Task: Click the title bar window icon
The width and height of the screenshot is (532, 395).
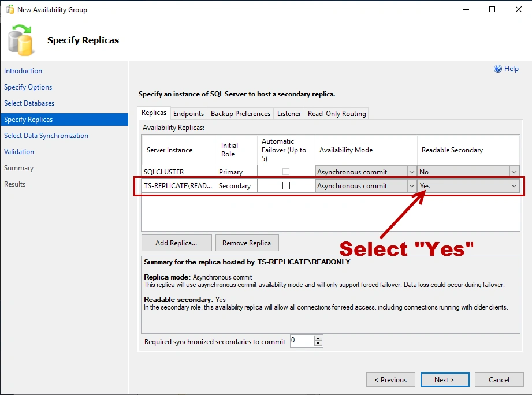Action: [x=9, y=10]
